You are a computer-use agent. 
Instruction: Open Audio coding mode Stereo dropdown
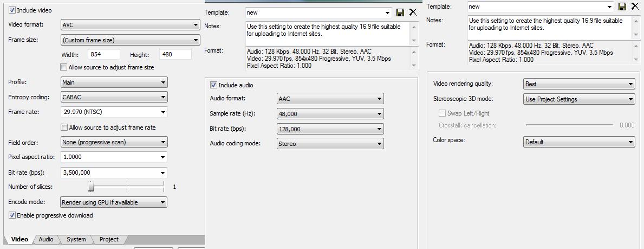click(x=330, y=144)
